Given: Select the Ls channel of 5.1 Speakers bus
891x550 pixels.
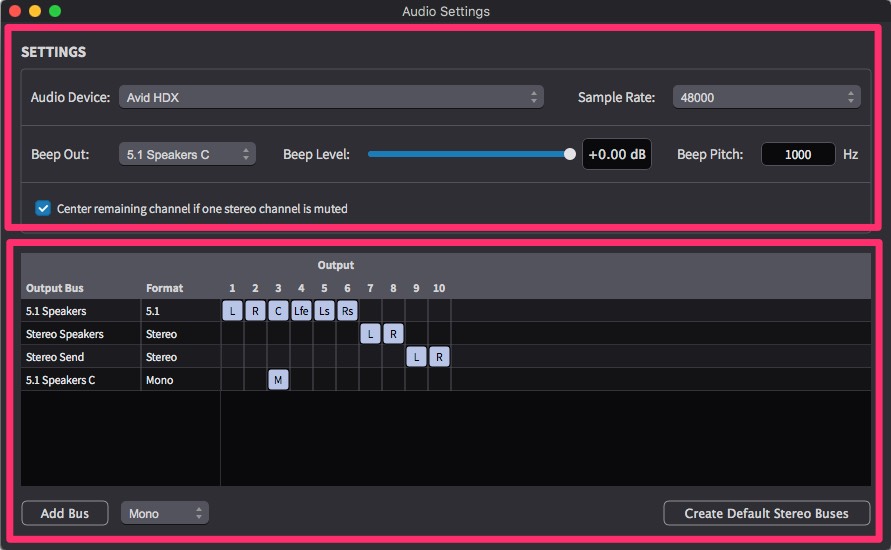Looking at the screenshot, I should click(324, 311).
